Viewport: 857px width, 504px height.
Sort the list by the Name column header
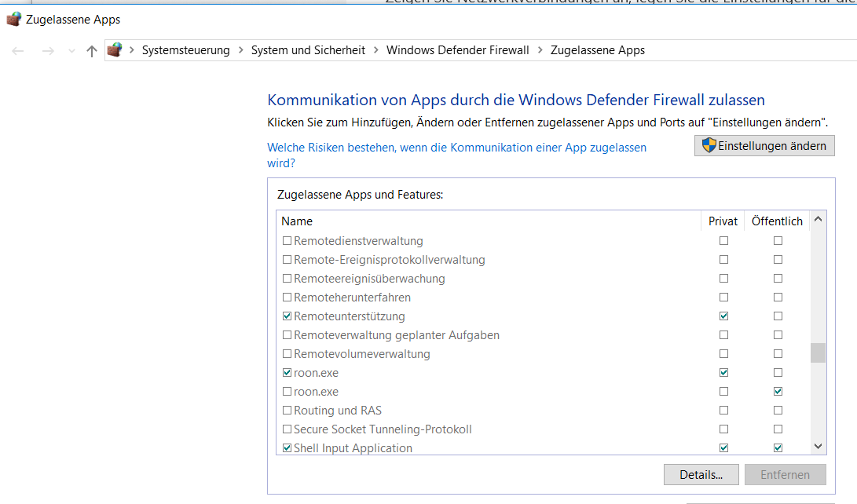tap(489, 221)
